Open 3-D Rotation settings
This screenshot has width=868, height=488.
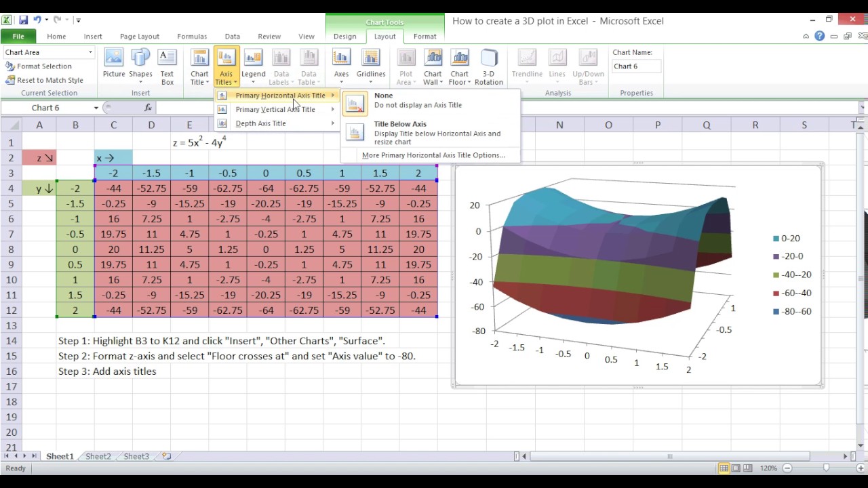pos(489,67)
